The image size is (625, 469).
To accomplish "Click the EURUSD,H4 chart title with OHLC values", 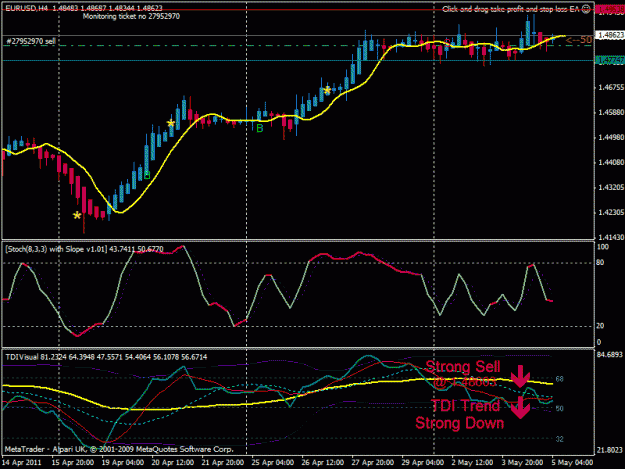I will point(84,8).
